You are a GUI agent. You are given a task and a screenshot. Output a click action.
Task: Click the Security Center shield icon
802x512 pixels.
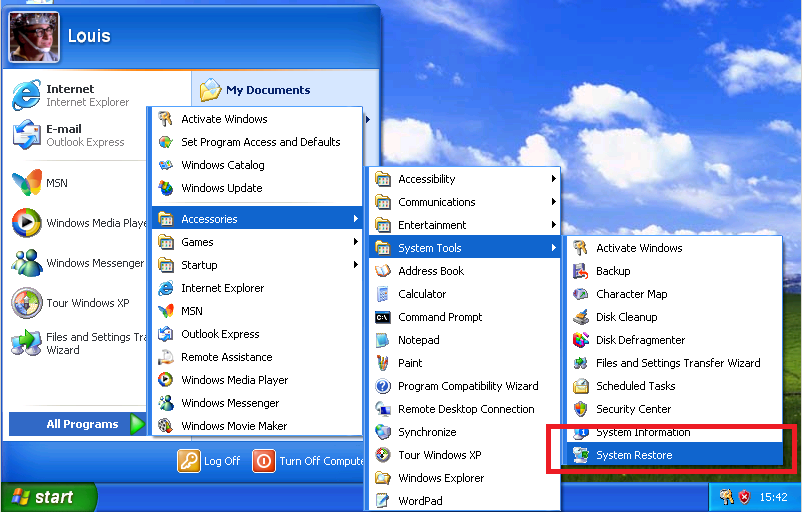pyautogui.click(x=580, y=409)
